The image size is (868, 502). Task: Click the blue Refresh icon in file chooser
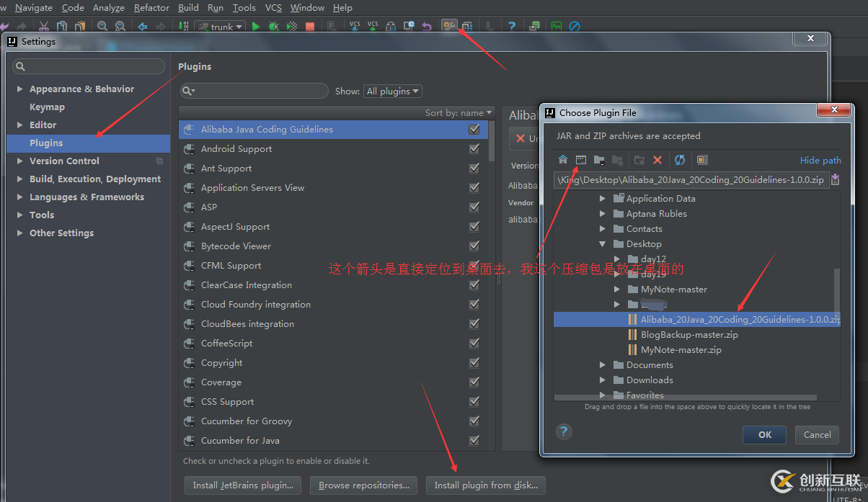pos(680,160)
